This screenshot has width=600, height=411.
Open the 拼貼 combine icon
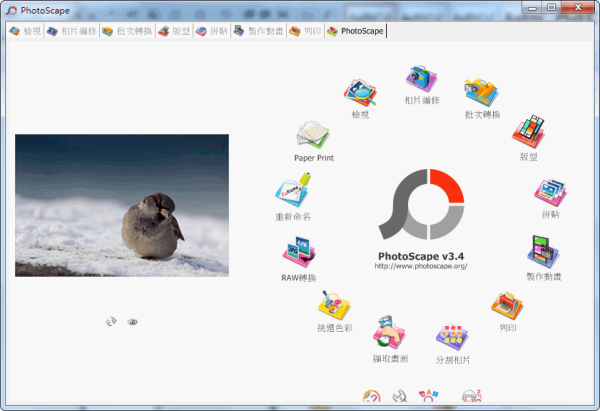550,192
